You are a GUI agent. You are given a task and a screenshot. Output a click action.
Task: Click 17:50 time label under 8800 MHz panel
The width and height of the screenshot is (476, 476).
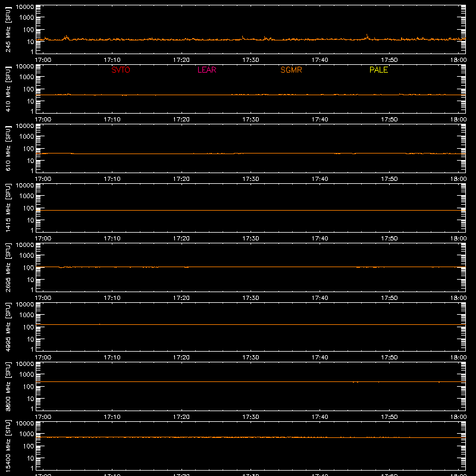[x=389, y=417]
